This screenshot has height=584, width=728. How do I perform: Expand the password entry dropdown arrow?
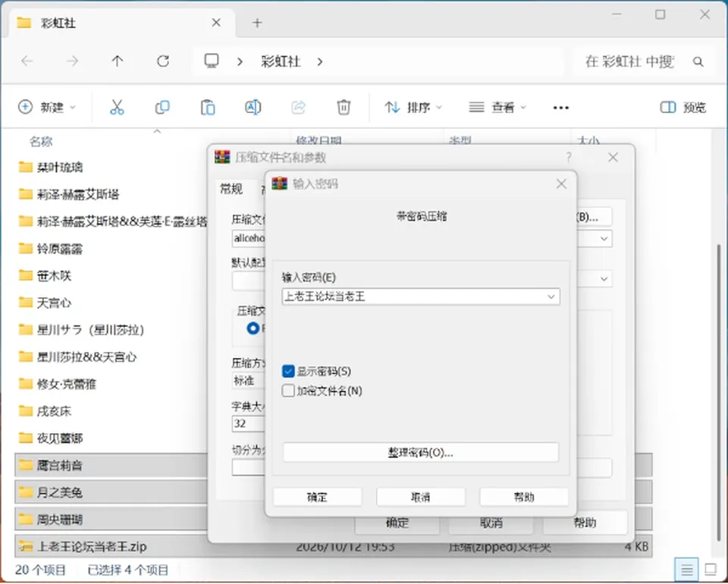tap(551, 297)
